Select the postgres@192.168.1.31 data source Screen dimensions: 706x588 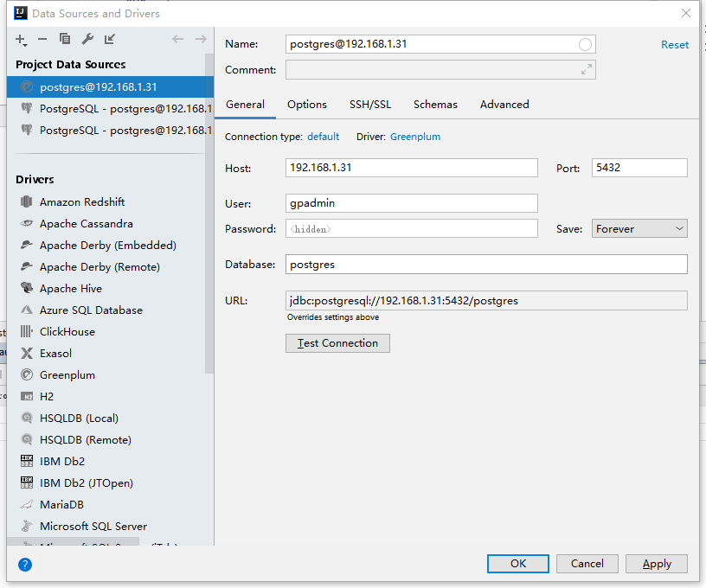(110, 86)
